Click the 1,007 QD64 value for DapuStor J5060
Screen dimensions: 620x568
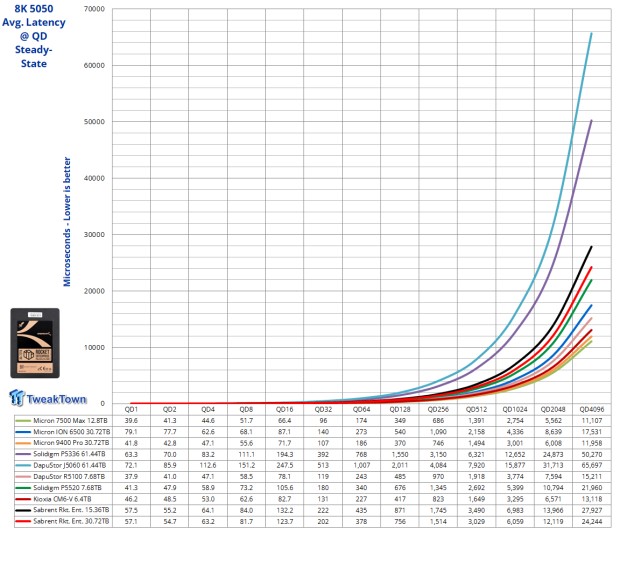pos(361,465)
